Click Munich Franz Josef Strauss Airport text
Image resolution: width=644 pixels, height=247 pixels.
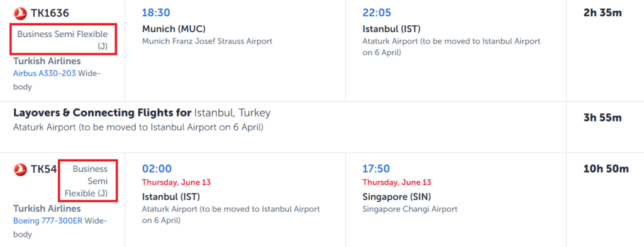[208, 41]
